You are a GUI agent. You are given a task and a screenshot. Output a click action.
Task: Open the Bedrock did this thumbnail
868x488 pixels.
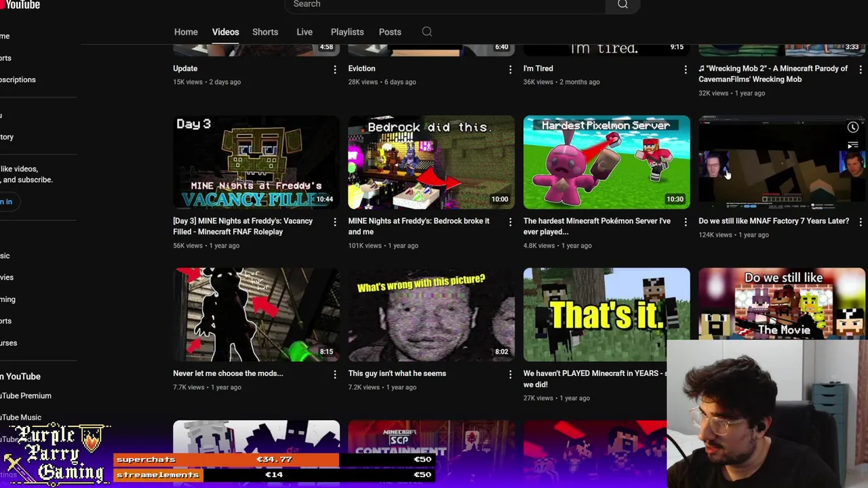pos(431,162)
